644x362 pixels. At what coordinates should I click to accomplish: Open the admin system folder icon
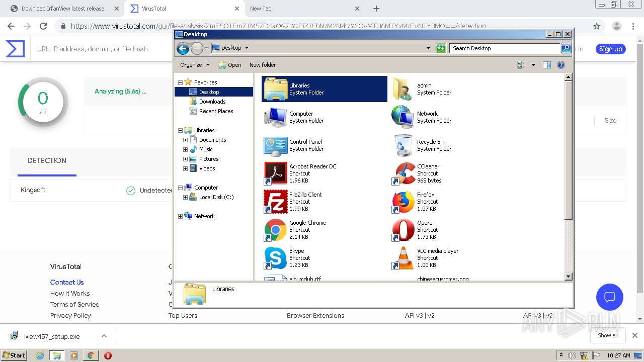point(403,89)
